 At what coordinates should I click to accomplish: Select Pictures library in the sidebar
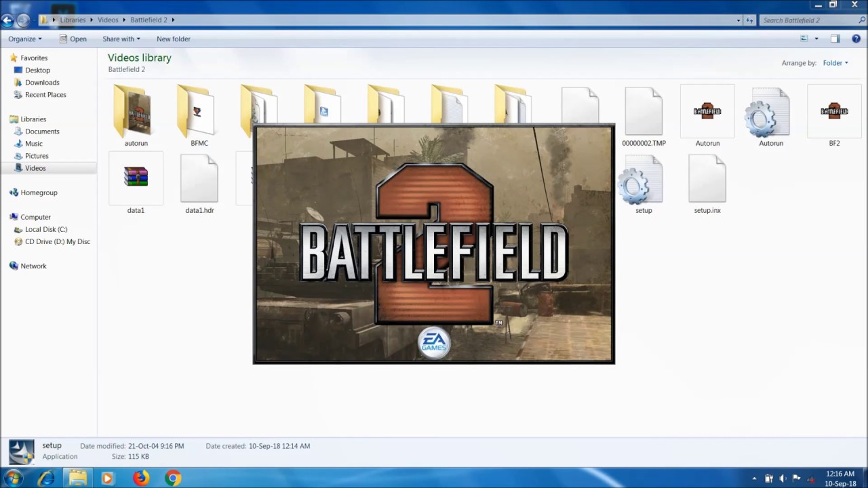tap(37, 155)
